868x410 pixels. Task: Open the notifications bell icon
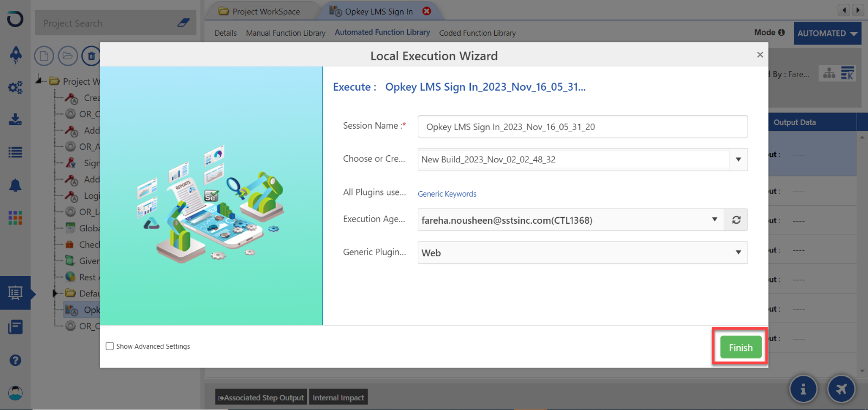click(15, 185)
